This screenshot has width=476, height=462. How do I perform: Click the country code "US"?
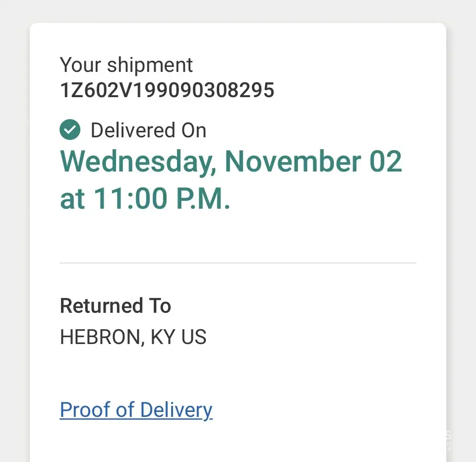pyautogui.click(x=194, y=337)
